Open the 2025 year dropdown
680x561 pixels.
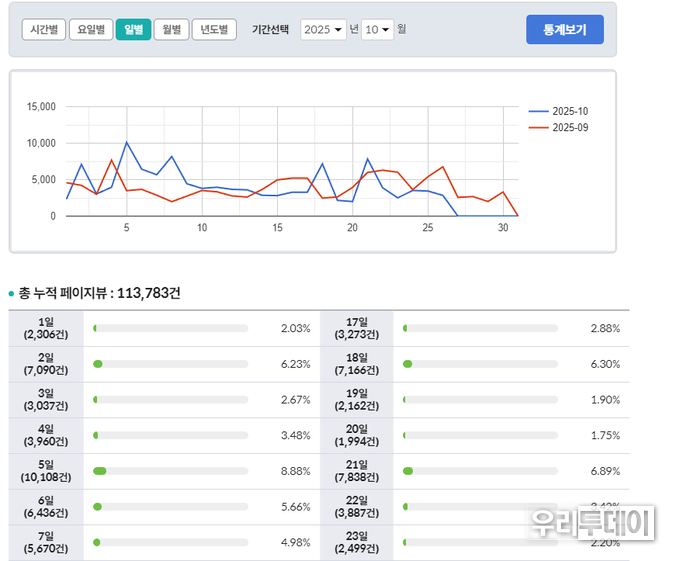323,30
